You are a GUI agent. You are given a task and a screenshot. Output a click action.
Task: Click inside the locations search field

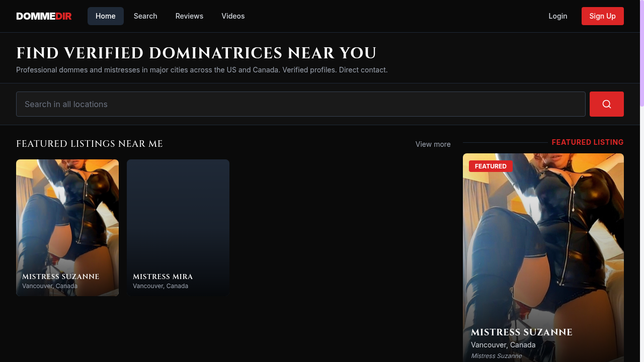[201, 104]
